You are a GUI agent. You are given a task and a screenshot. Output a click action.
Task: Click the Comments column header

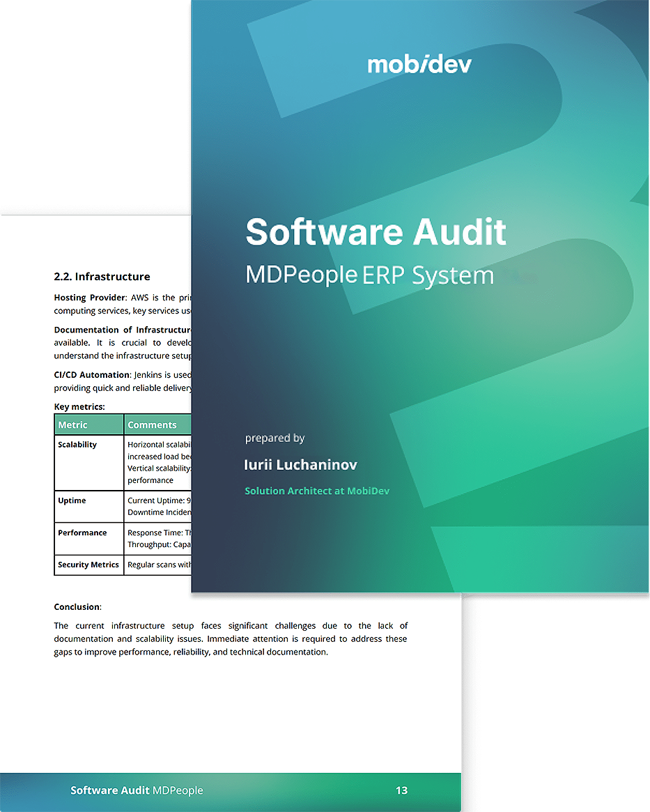152,425
